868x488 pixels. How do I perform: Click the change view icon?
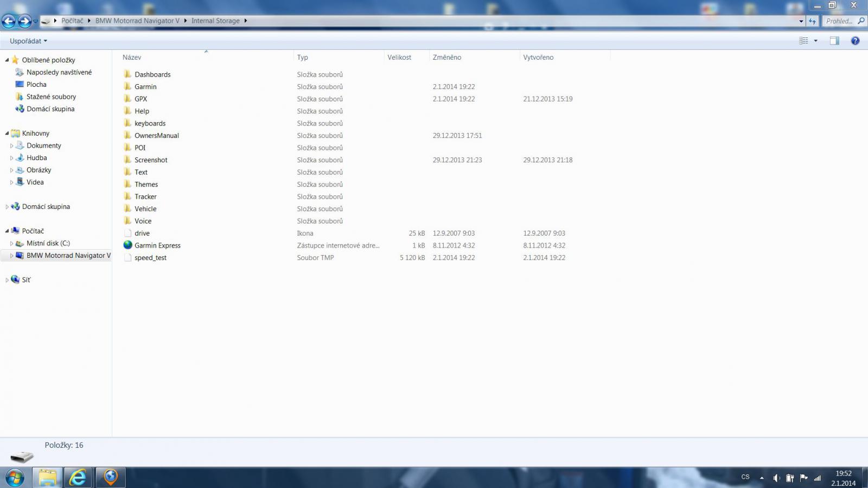tap(803, 41)
